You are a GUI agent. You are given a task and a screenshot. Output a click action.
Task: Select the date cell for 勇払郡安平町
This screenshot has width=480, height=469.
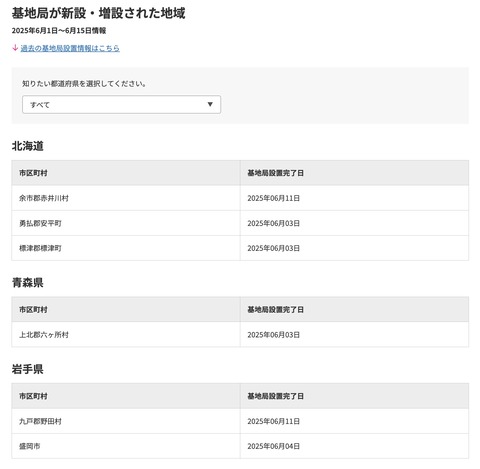coord(354,223)
